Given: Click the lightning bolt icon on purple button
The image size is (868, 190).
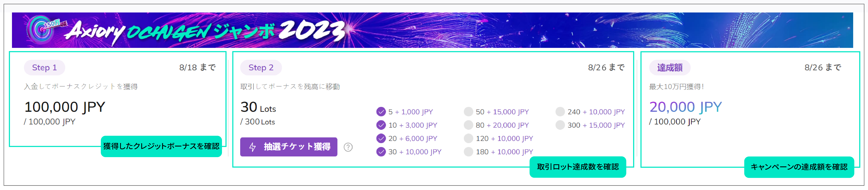Looking at the screenshot, I should pyautogui.click(x=252, y=147).
